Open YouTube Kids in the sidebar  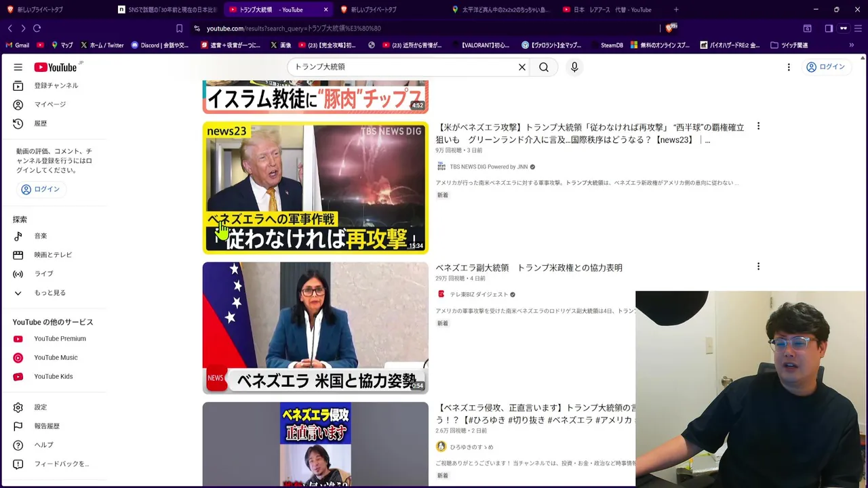pyautogui.click(x=53, y=377)
